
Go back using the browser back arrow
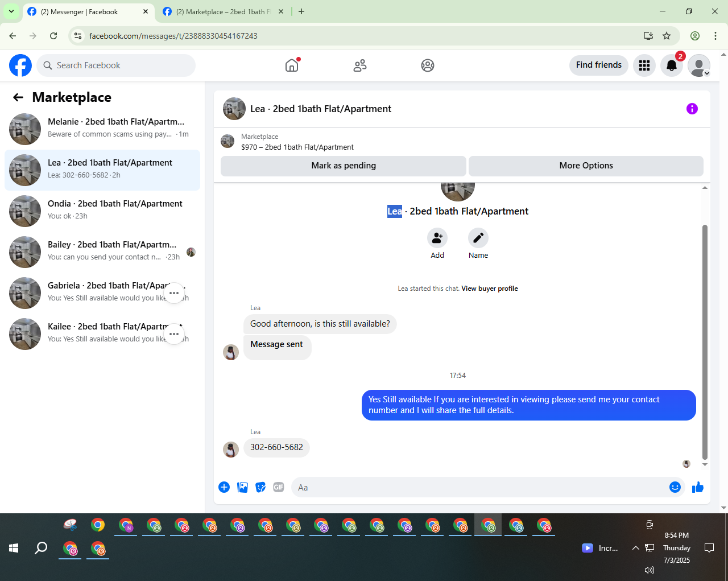pyautogui.click(x=13, y=36)
